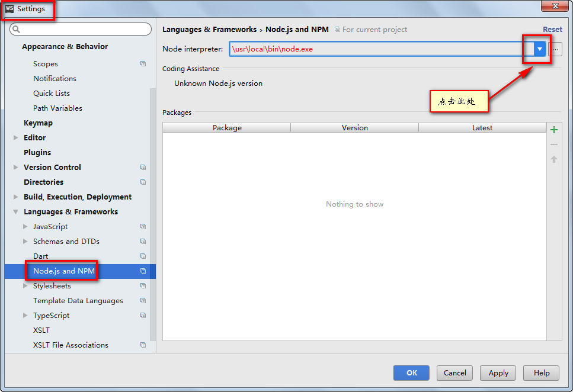Sort by Latest column header
This screenshot has width=573, height=392.
tap(482, 127)
